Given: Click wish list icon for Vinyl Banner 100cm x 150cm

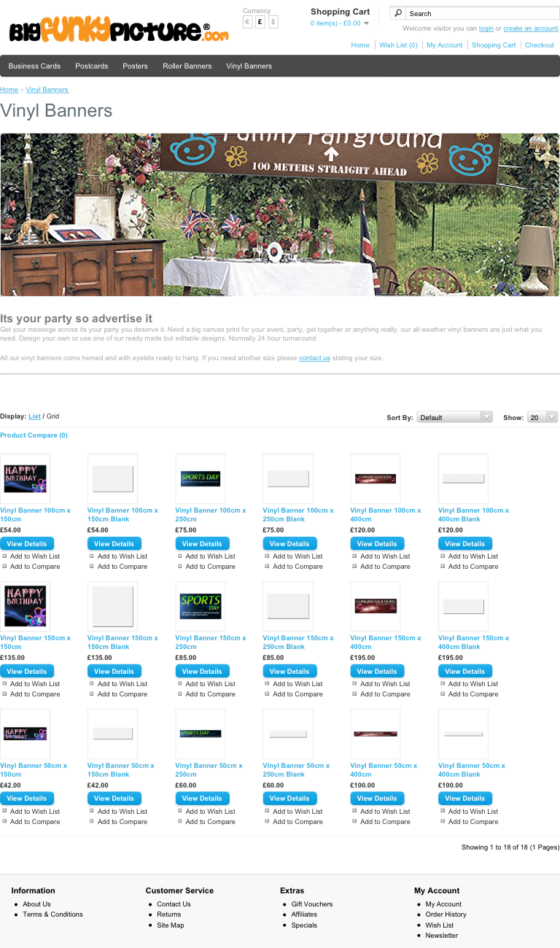Looking at the screenshot, I should (x=4, y=556).
